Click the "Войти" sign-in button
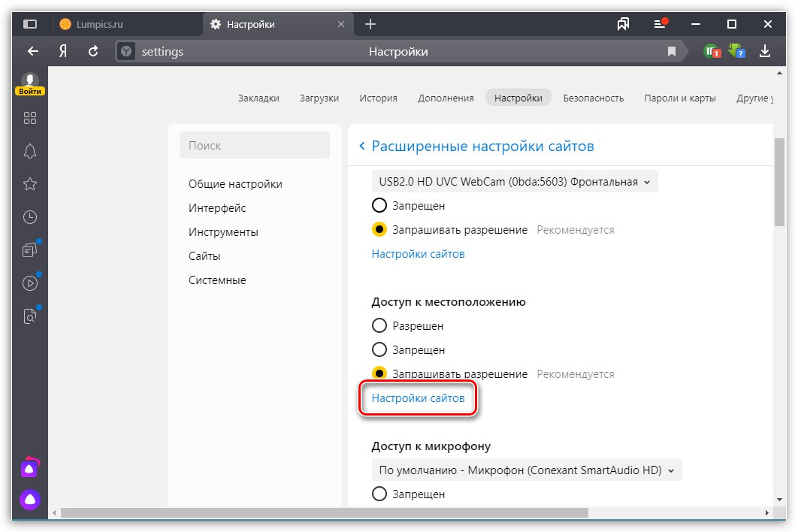Viewport: 798px width, 532px height. 30,91
